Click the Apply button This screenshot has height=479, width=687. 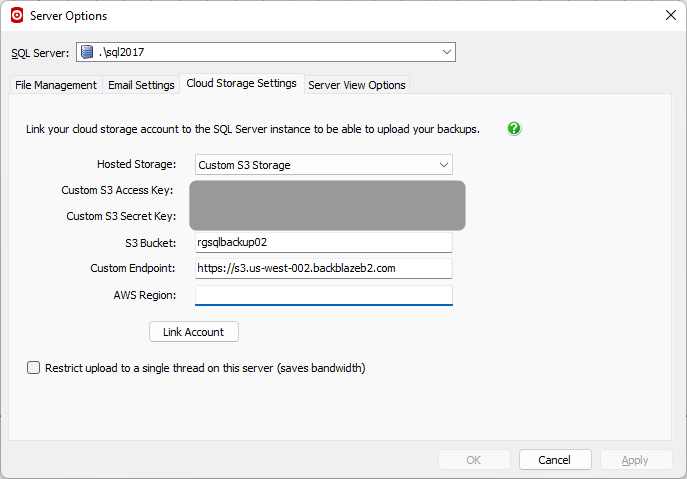(635, 460)
